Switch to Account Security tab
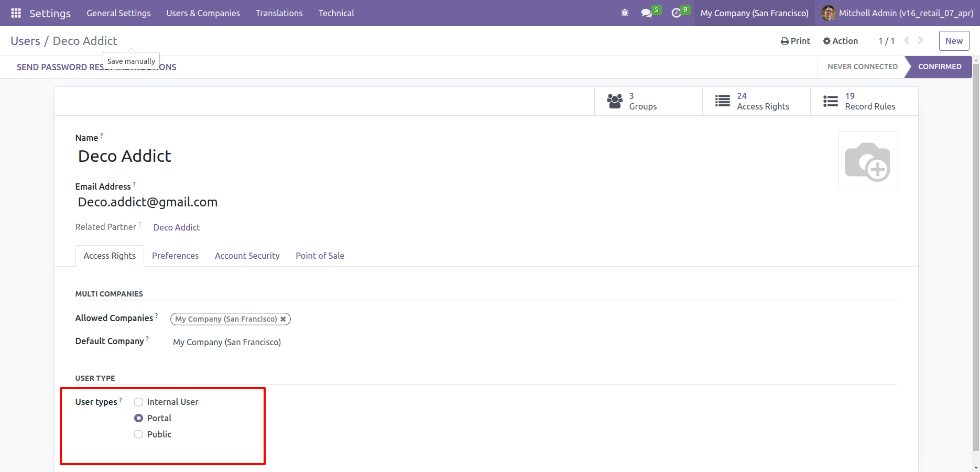The image size is (980, 472). tap(247, 256)
